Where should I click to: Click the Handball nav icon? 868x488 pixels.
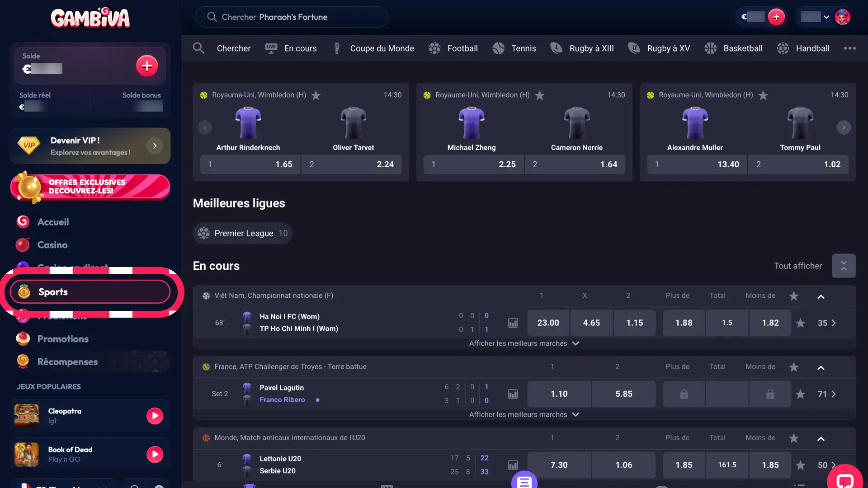click(783, 48)
